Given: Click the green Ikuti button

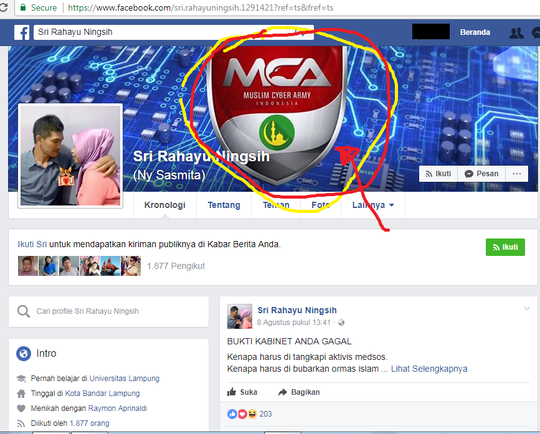Looking at the screenshot, I should point(505,247).
